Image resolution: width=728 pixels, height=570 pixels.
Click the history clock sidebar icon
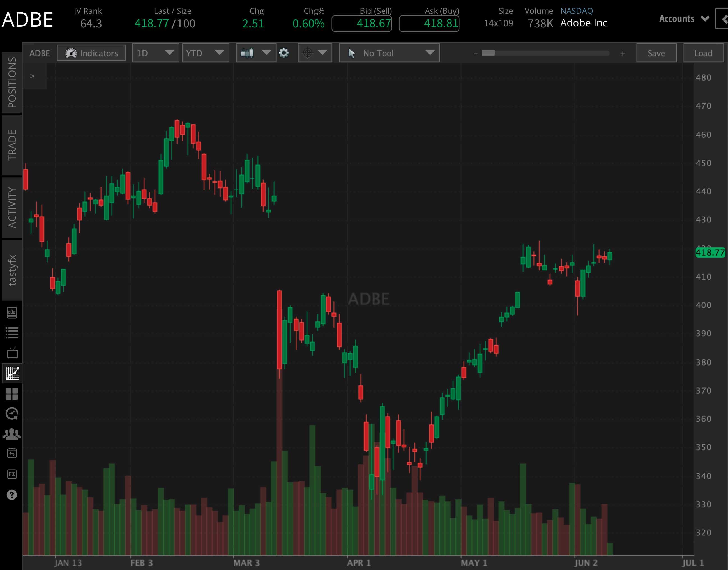[12, 414]
